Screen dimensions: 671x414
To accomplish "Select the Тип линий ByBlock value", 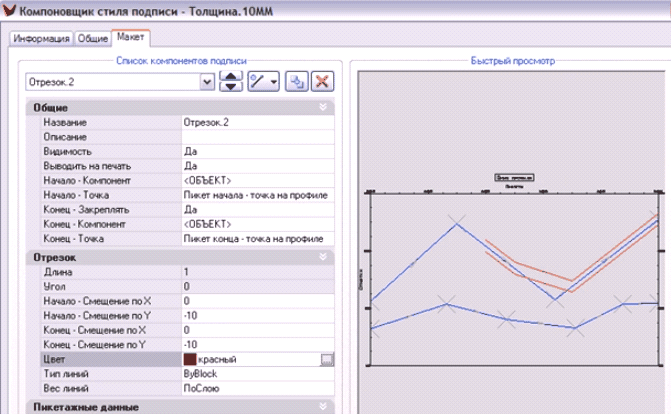I will [254, 373].
